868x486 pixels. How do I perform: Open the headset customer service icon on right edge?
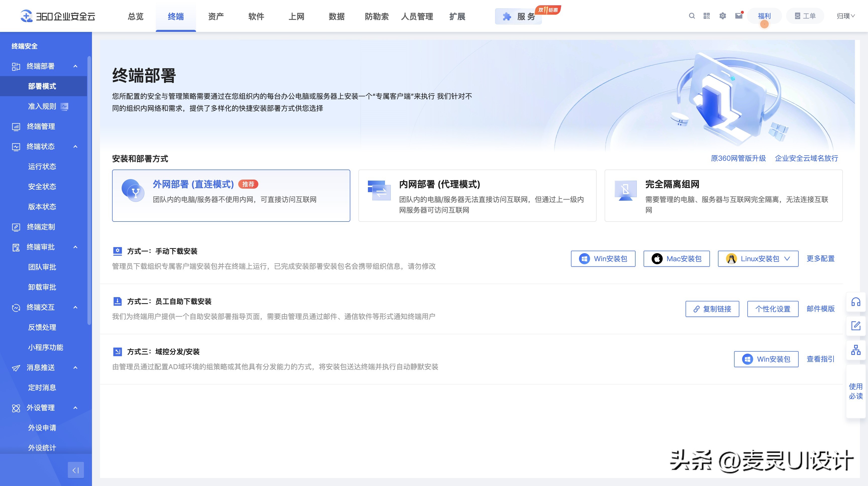(x=856, y=302)
